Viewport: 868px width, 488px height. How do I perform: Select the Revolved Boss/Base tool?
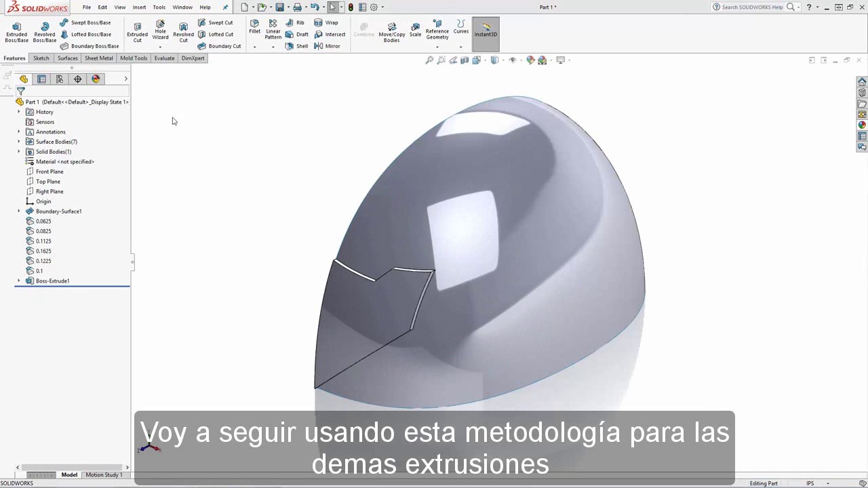click(45, 32)
